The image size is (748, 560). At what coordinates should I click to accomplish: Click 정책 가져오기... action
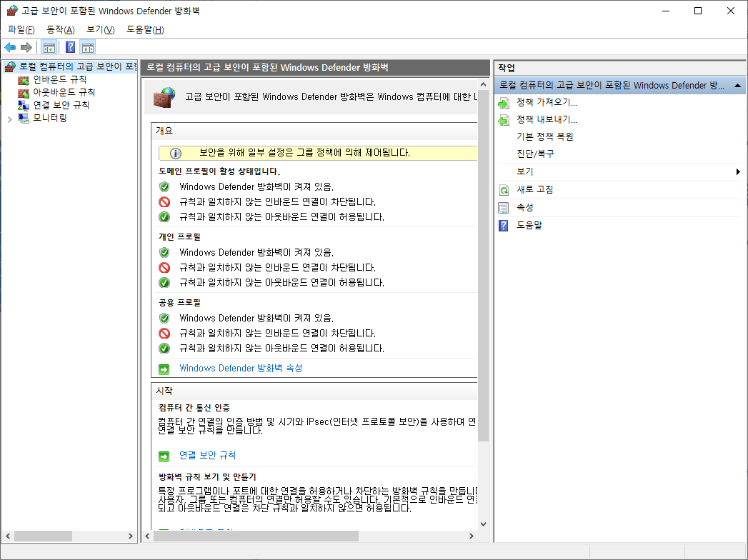547,103
